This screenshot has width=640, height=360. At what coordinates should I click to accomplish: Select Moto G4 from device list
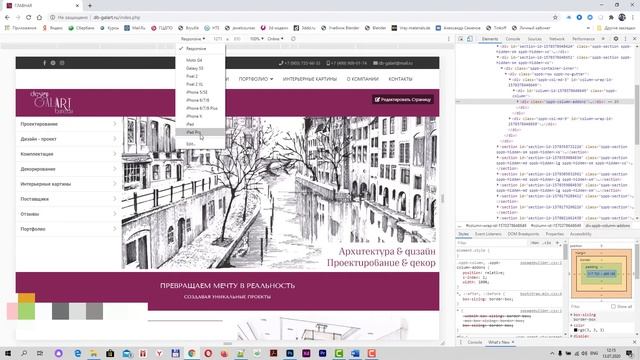(200, 60)
